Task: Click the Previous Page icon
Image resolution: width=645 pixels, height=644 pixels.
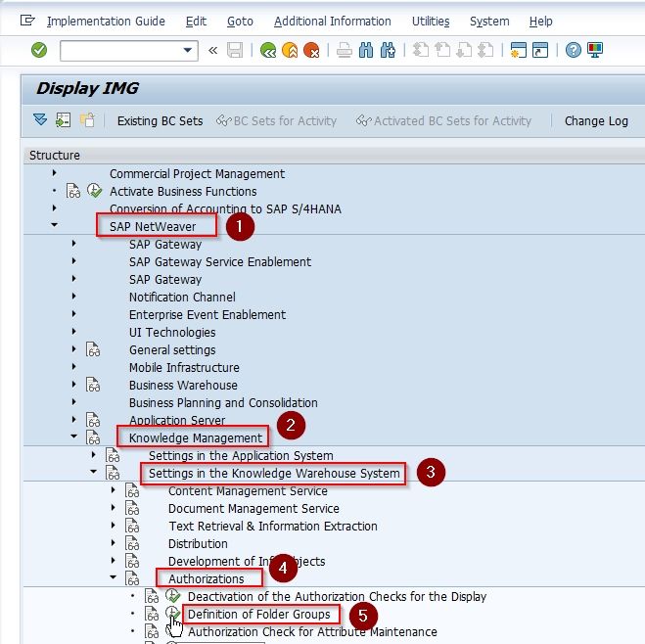Action: tap(442, 50)
